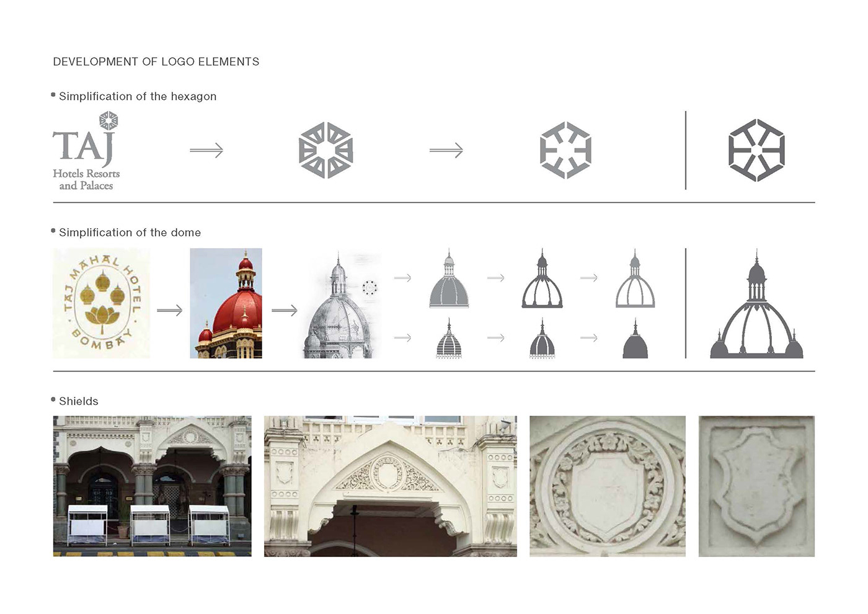Open the plain carved shield photo

click(x=756, y=486)
